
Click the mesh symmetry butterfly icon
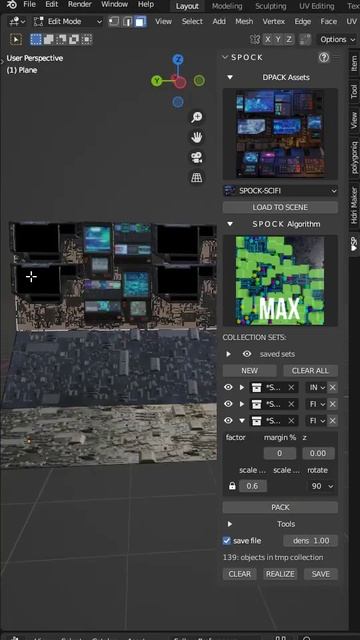(255, 39)
